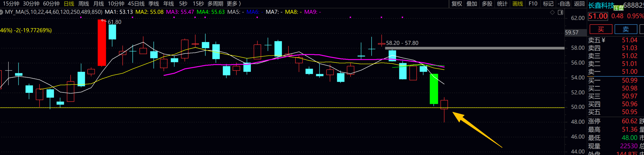Click the 涨停 limit-up price 60.62
Image resolution: width=644 pixels, height=155 pixels.
tap(629, 121)
